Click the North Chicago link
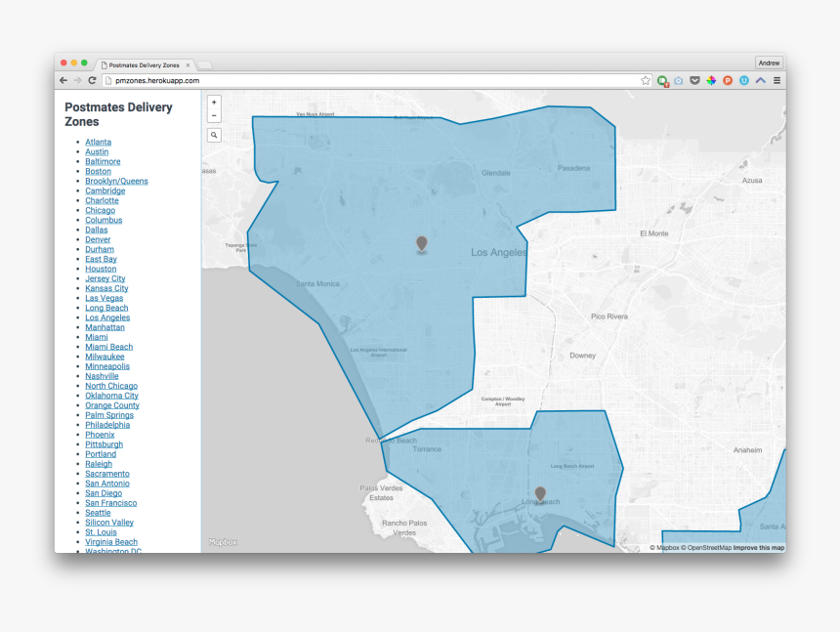Viewport: 840px width, 632px height. click(111, 386)
